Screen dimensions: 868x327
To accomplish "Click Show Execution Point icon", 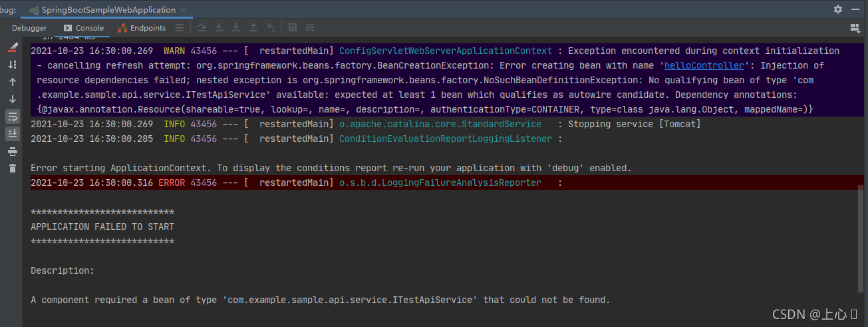I will coord(202,27).
